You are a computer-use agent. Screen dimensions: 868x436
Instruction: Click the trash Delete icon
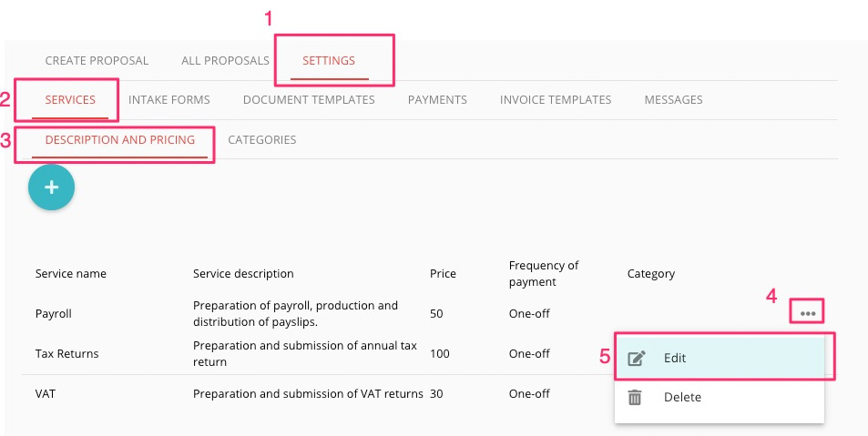635,397
